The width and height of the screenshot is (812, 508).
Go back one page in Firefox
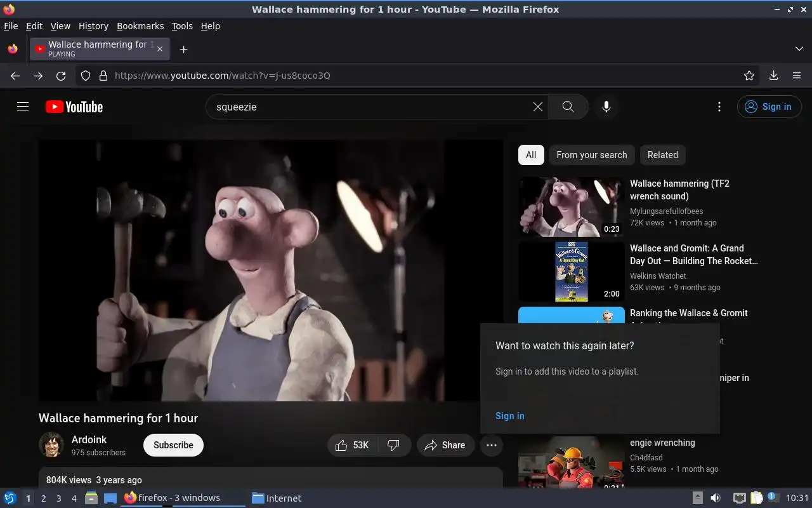15,76
